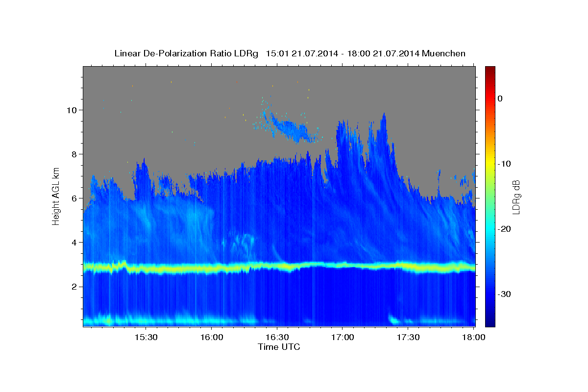
Task: Click the height tick label 6
Action: (x=74, y=198)
